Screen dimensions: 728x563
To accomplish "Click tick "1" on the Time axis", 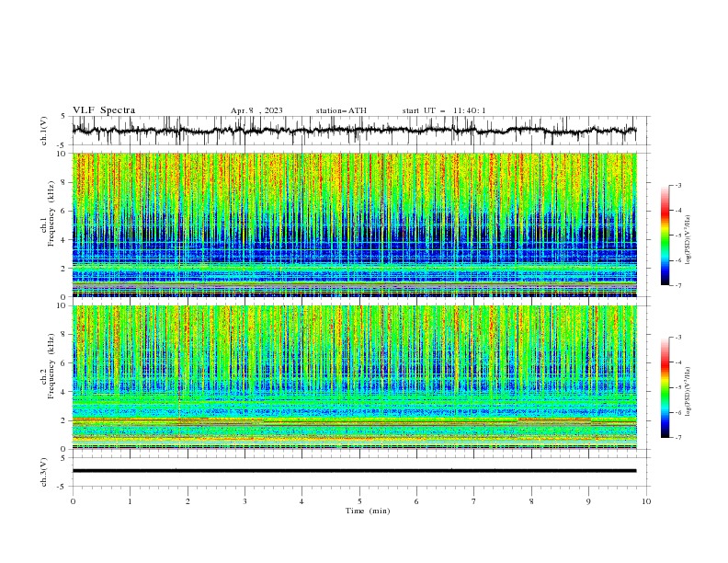I will (130, 501).
